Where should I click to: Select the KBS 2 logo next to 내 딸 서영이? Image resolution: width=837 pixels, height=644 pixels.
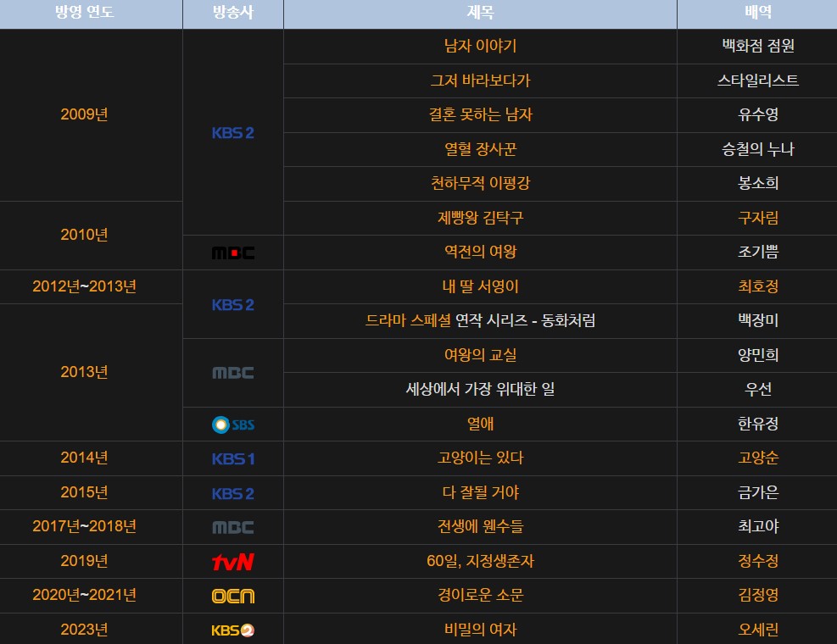click(x=232, y=304)
